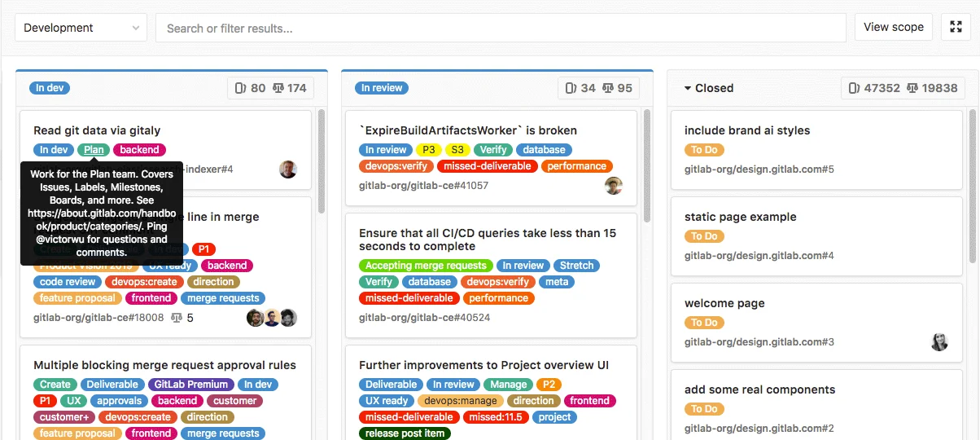This screenshot has height=440, width=980.
Task: Open 'static page example' issue
Action: [x=740, y=217]
